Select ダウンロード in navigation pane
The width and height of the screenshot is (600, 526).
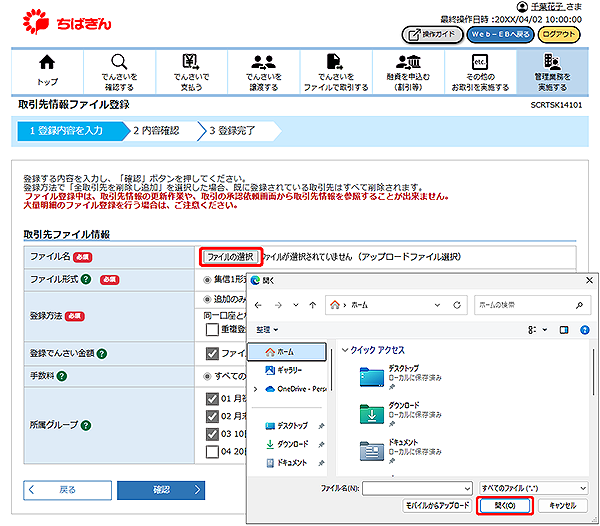(x=287, y=444)
